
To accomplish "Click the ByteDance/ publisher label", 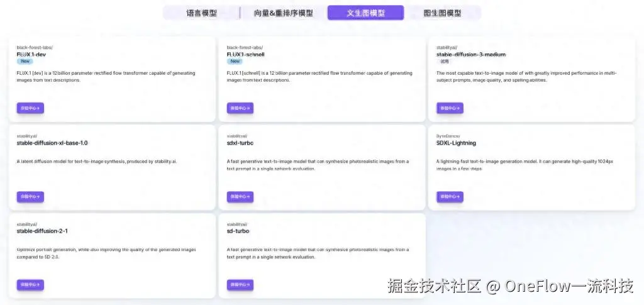I will 448,136.
